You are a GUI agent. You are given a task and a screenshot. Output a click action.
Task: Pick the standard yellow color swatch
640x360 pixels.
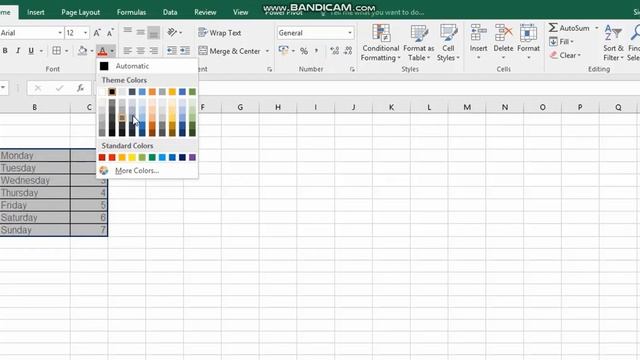[x=132, y=158]
